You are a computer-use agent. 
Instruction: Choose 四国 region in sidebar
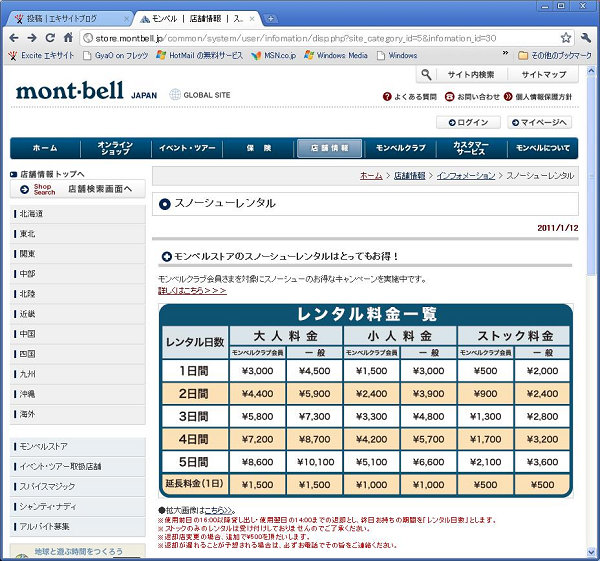[78, 354]
